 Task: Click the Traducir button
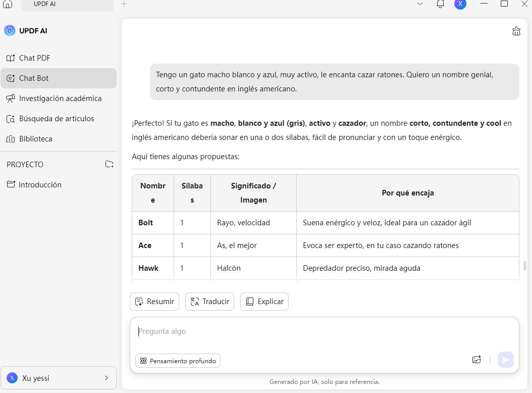(209, 302)
